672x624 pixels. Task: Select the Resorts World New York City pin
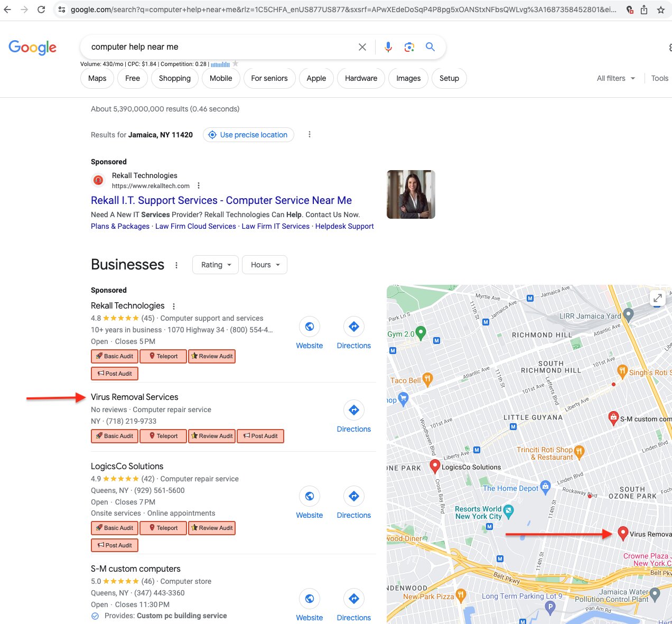[x=508, y=510]
